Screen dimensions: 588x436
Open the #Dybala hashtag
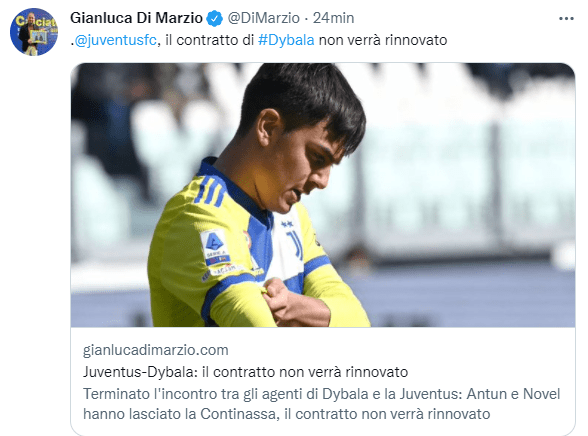(286, 40)
